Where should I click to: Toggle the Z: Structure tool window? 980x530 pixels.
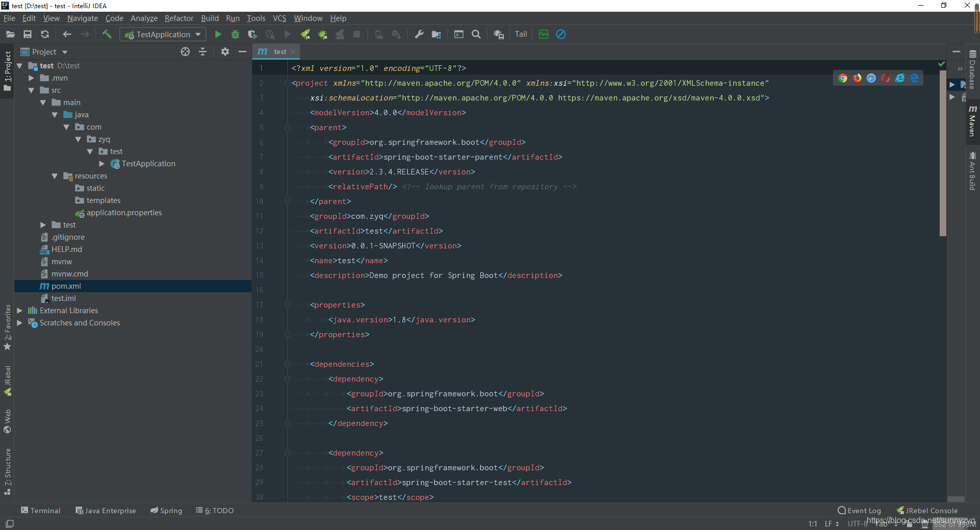coord(7,471)
